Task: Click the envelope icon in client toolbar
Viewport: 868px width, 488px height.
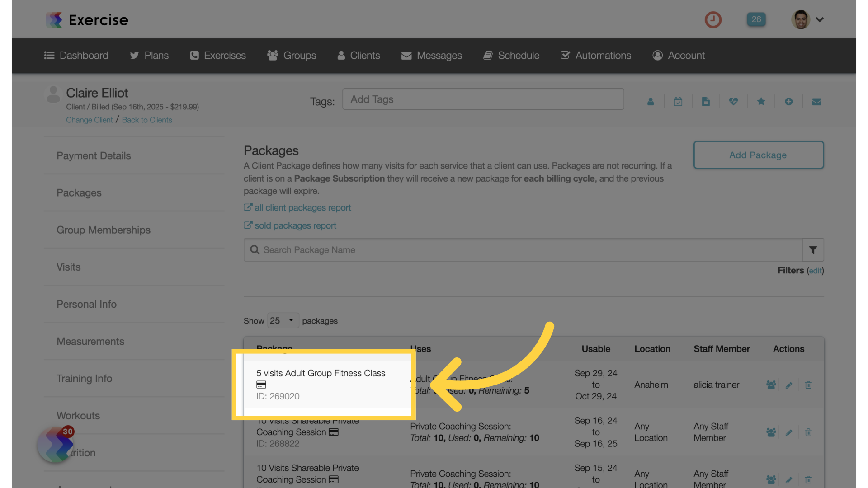Action: [x=816, y=102]
